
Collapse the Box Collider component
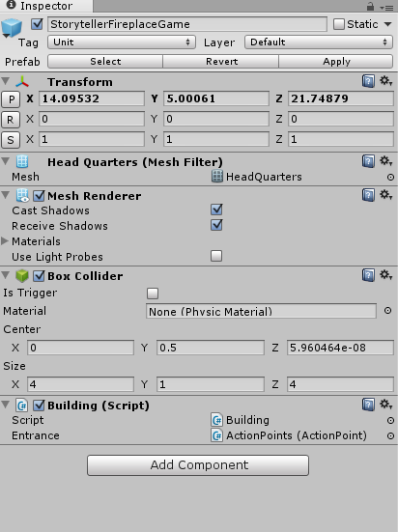click(x=6, y=275)
